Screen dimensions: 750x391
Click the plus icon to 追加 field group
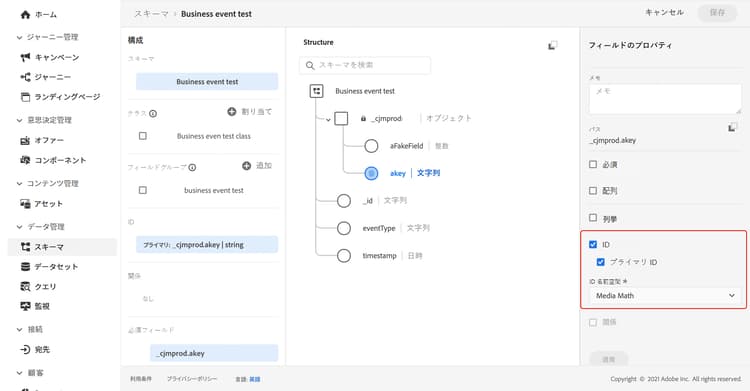(246, 166)
